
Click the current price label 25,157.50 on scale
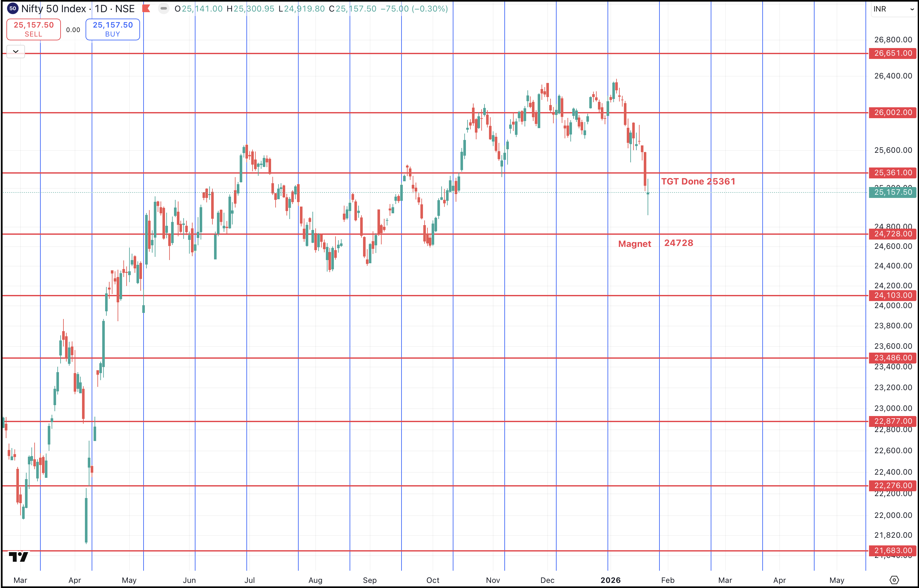[893, 193]
